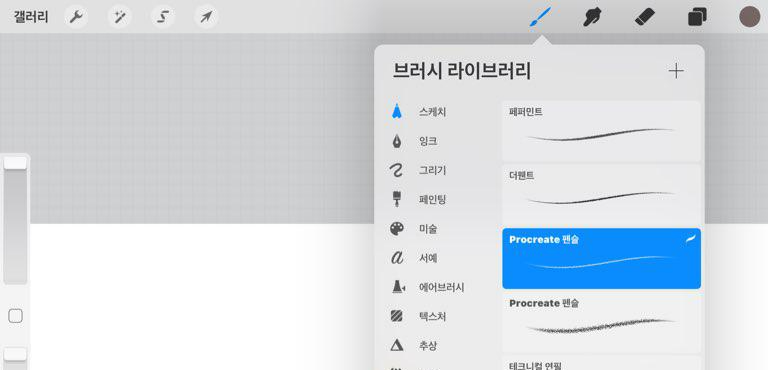Activate the Transform arrow tool
Image resolution: width=768 pixels, height=370 pixels.
[x=206, y=18]
